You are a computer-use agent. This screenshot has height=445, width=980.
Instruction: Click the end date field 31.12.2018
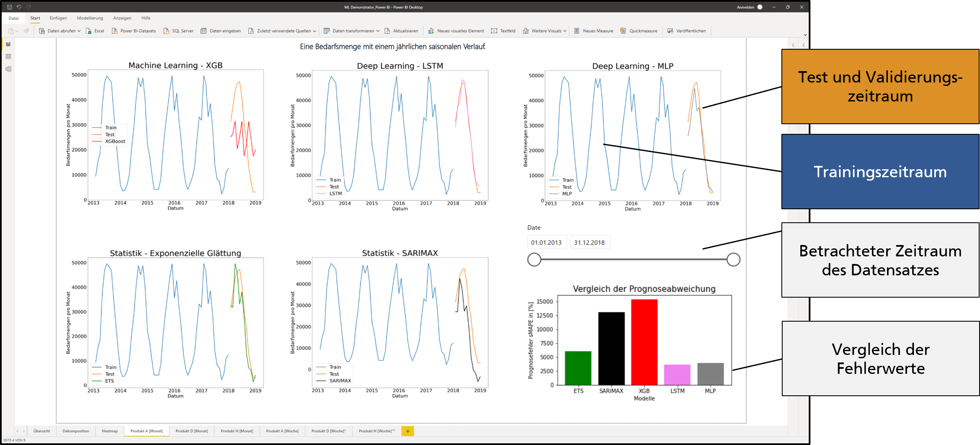(x=590, y=242)
